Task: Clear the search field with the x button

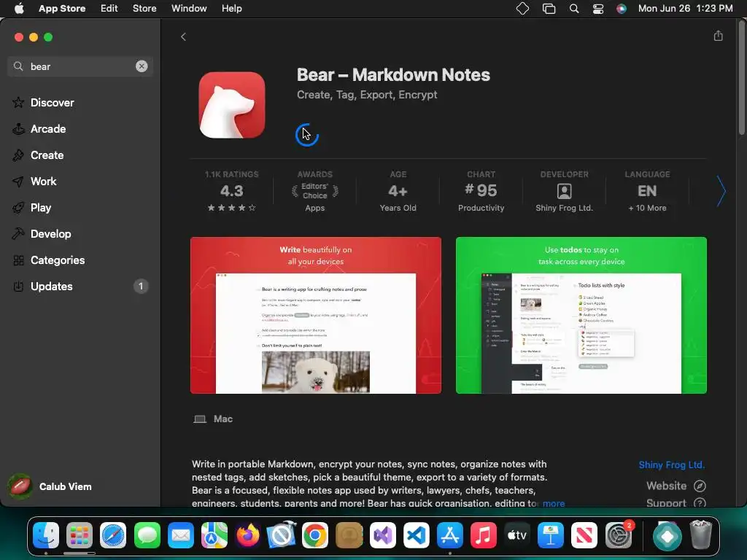Action: pyautogui.click(x=142, y=66)
